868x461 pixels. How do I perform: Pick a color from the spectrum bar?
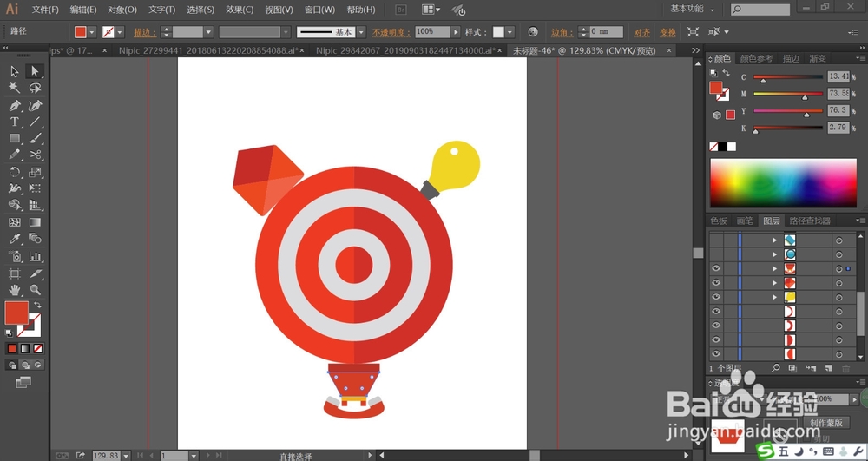pos(783,183)
